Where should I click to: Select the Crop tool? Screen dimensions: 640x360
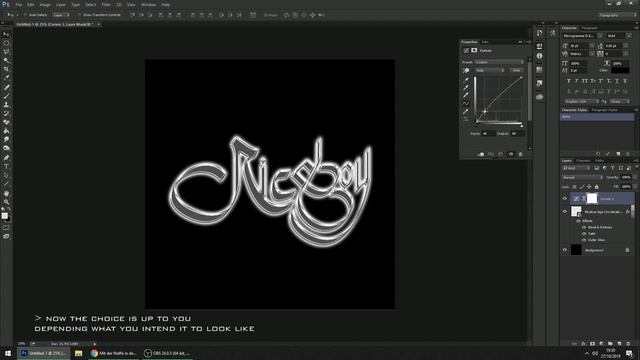point(6,69)
